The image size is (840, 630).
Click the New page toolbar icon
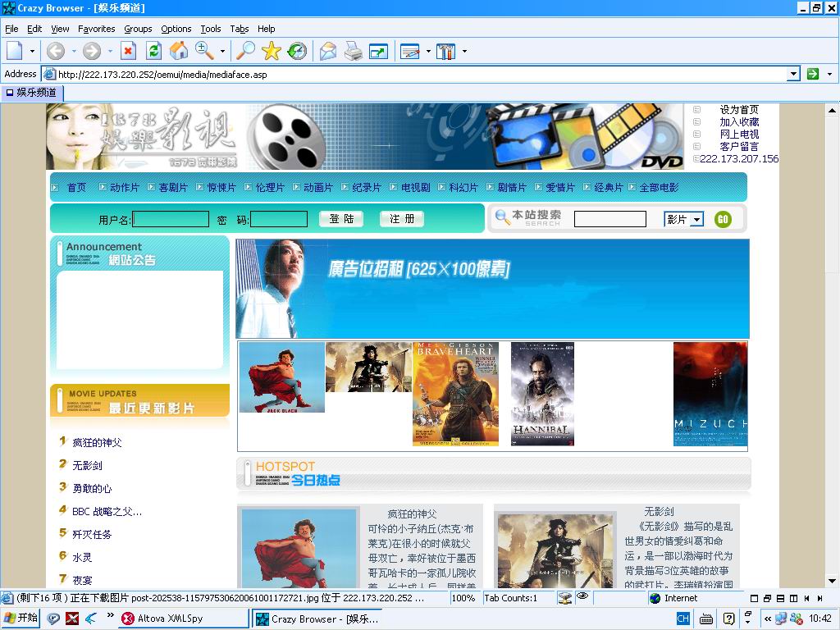tap(15, 51)
